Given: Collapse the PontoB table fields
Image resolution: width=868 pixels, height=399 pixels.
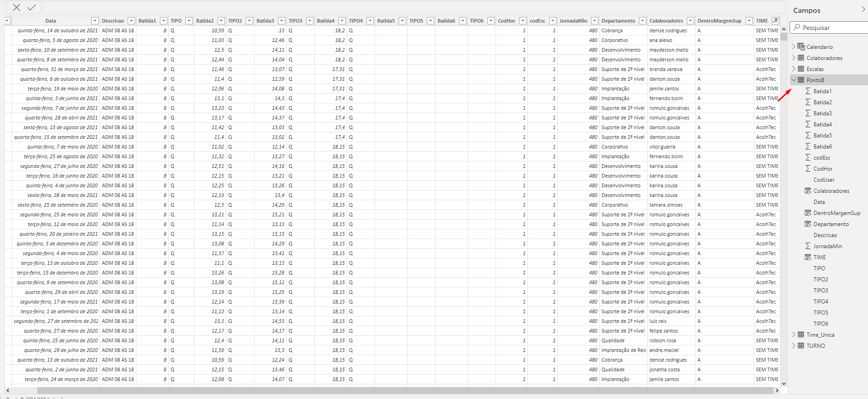Looking at the screenshot, I should tap(794, 80).
